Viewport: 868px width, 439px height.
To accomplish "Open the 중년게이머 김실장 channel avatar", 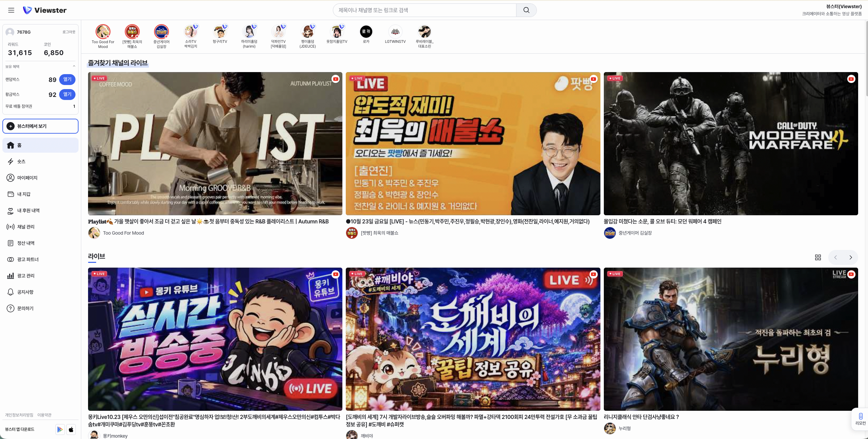I will coord(161,32).
